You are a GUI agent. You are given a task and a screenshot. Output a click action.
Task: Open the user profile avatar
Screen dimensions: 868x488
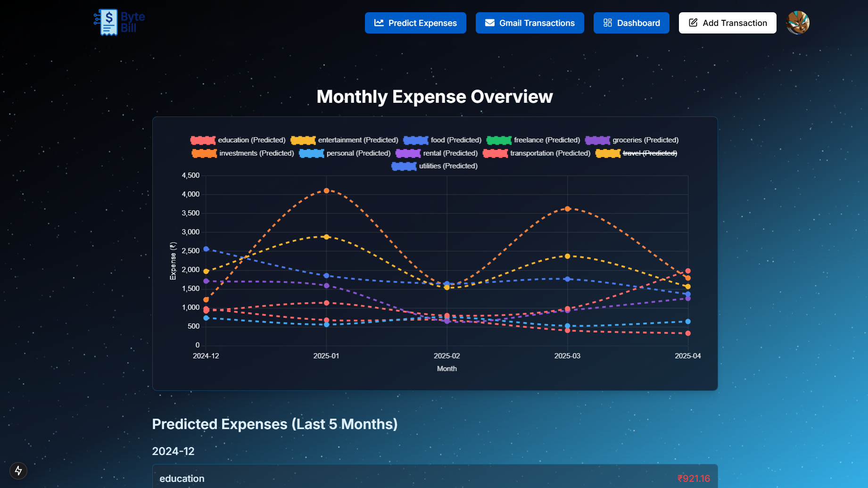click(797, 23)
